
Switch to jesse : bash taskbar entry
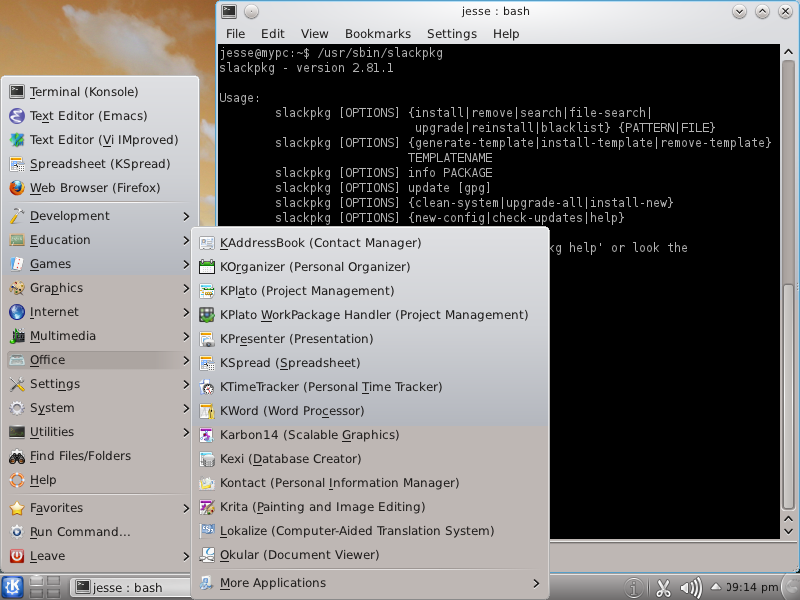click(132, 587)
